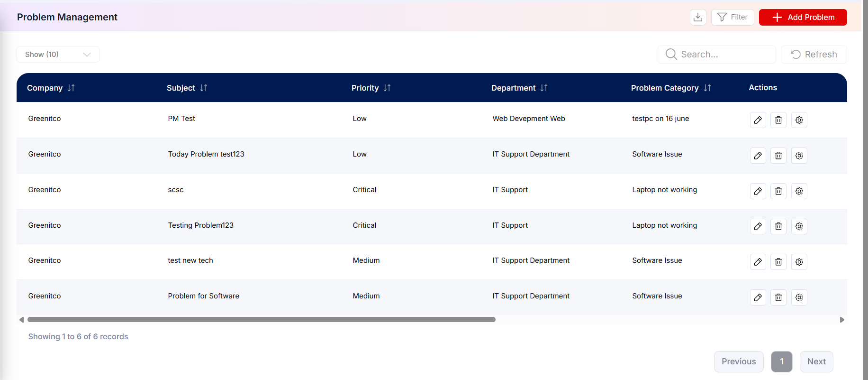Refresh the problem list
The height and width of the screenshot is (380, 868).
[x=814, y=55]
